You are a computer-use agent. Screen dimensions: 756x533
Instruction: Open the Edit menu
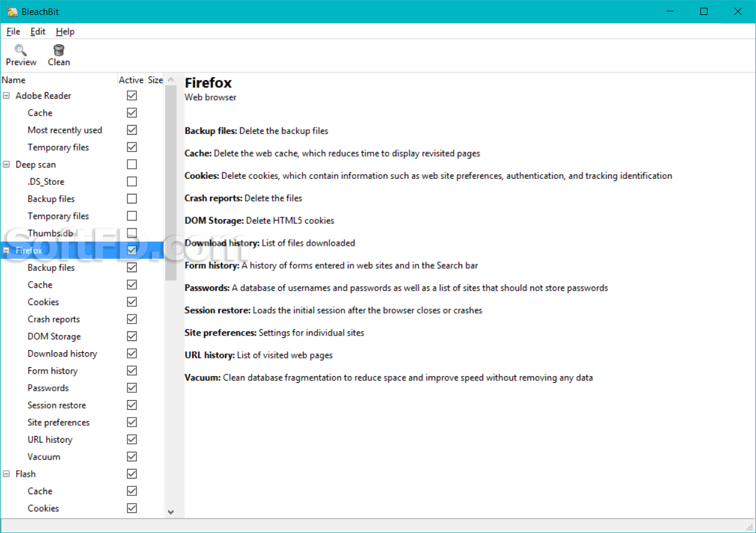[x=38, y=32]
